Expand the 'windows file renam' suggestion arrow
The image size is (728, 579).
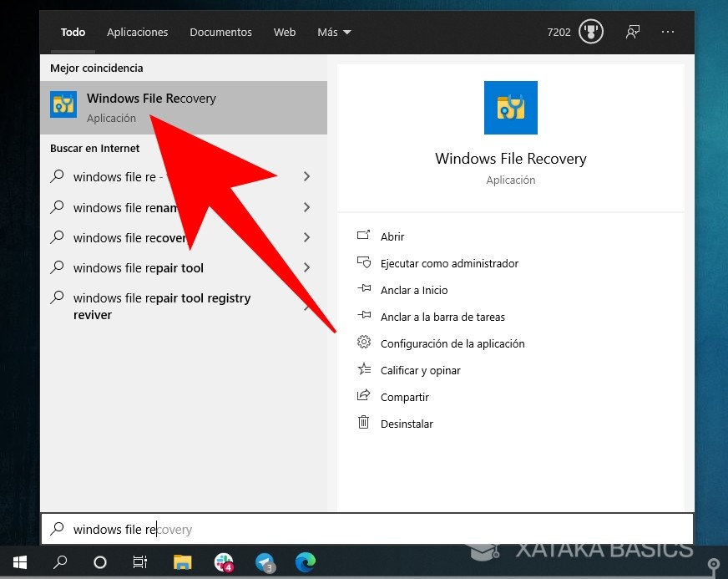tap(306, 207)
